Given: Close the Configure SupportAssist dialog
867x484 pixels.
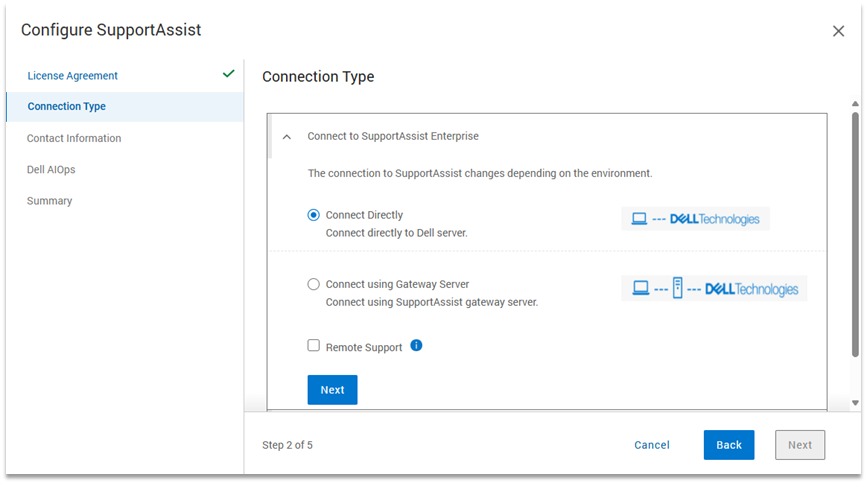Looking at the screenshot, I should [838, 31].
